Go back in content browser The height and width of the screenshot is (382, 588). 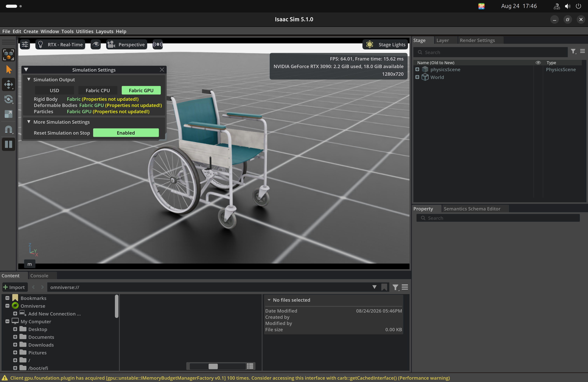(x=34, y=287)
